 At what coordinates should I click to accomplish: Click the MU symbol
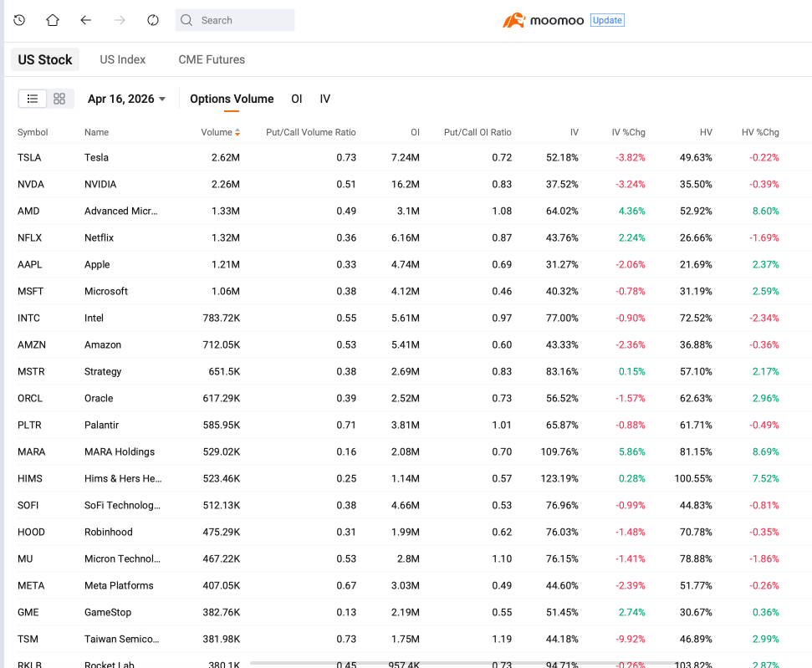coord(25,558)
